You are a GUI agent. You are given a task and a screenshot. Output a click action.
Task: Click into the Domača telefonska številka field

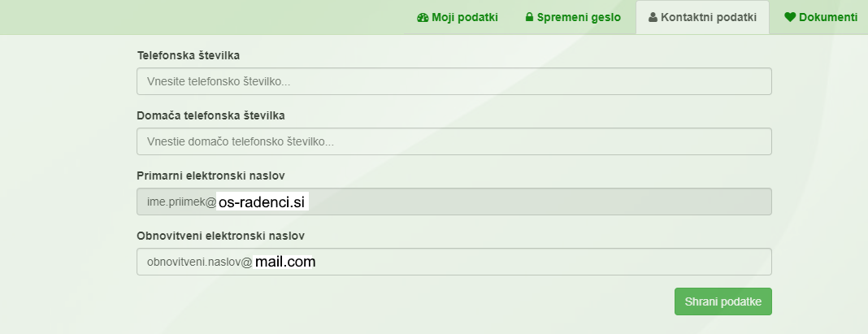pos(454,141)
